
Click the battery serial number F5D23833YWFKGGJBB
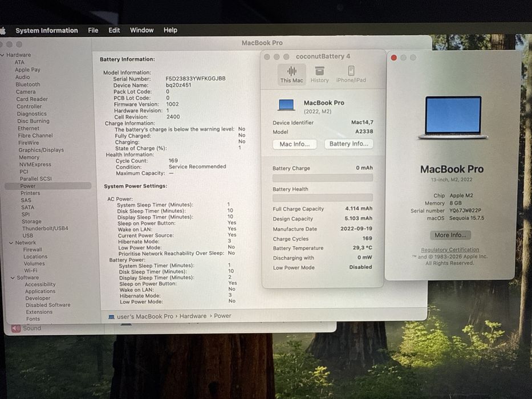tap(196, 79)
